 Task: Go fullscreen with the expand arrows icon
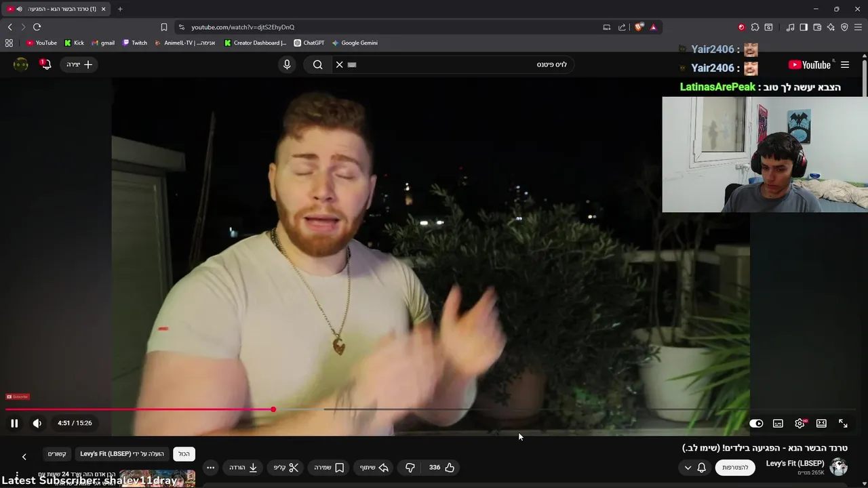(x=843, y=423)
